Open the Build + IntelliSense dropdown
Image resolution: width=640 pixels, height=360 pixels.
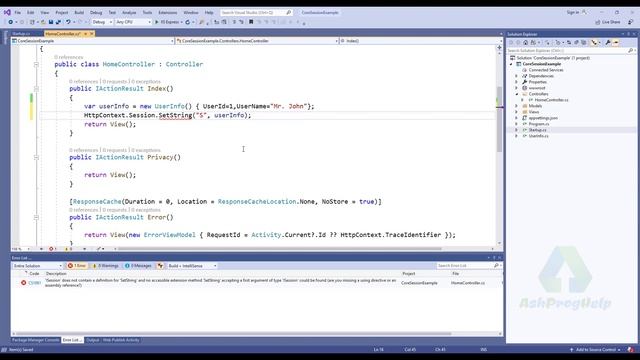coord(192,266)
